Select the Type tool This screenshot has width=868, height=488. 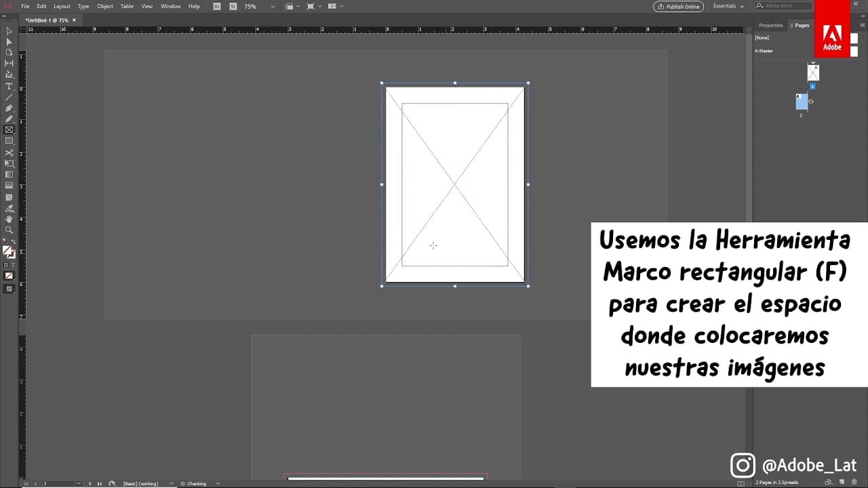(x=9, y=87)
